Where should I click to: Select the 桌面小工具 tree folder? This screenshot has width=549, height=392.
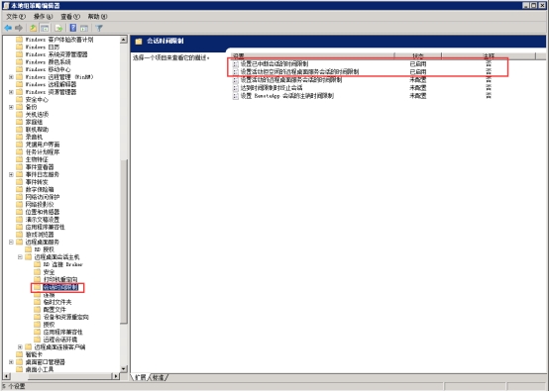[40, 369]
